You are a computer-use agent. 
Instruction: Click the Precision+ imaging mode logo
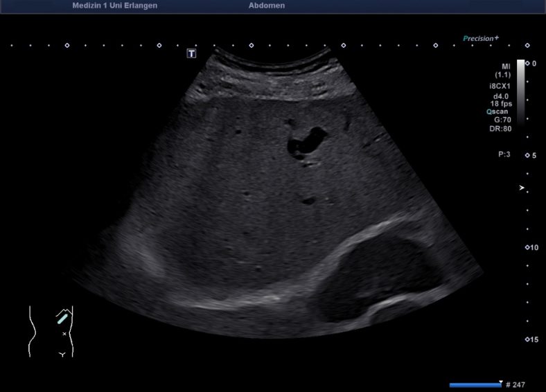coord(481,39)
